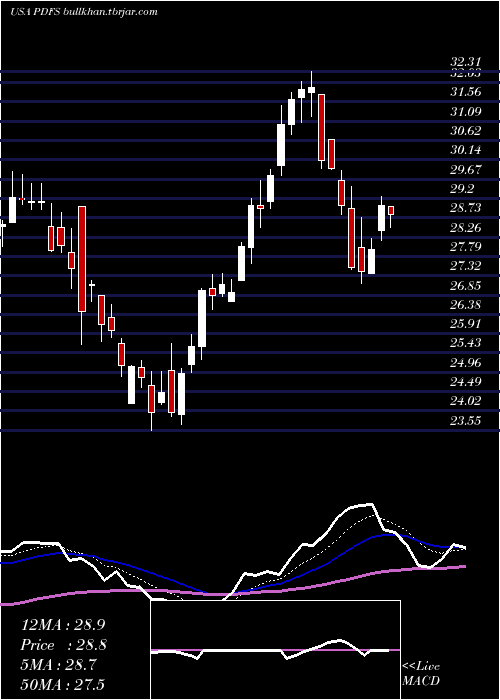Viewport: 500px width, 700px height.
Task: Click the 29.2 price axis label
Action: tap(462, 189)
